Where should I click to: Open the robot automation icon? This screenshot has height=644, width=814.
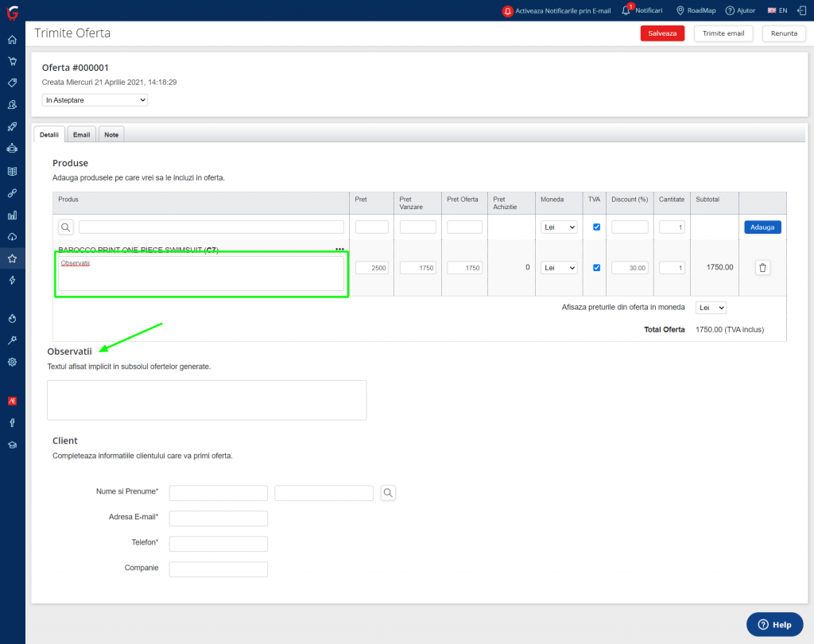click(x=13, y=149)
